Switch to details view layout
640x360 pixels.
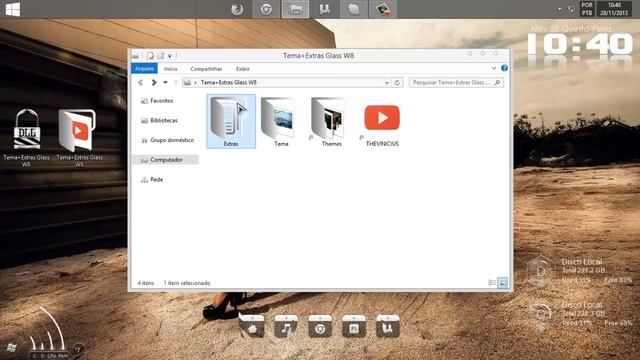click(492, 282)
